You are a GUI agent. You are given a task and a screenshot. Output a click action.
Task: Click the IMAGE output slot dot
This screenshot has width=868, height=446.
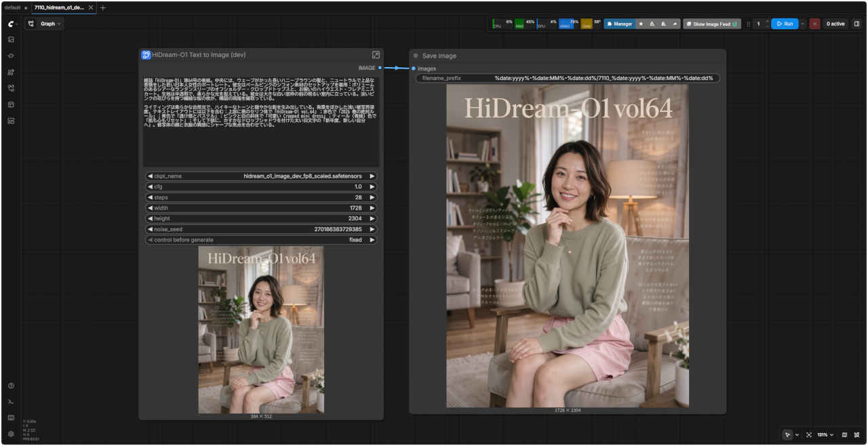point(380,68)
